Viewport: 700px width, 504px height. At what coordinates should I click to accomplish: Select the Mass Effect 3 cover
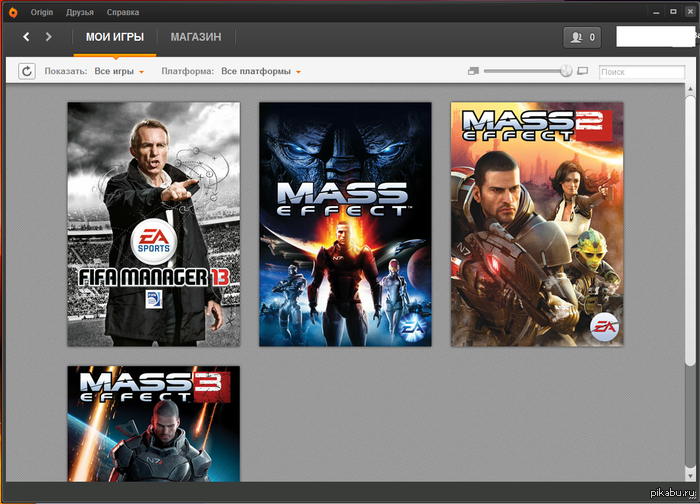(154, 424)
